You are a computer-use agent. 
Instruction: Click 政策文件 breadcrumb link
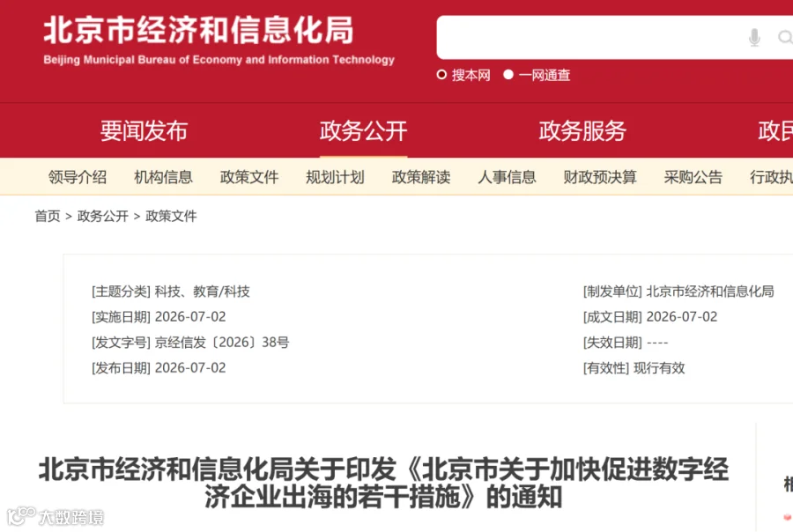[x=171, y=217]
